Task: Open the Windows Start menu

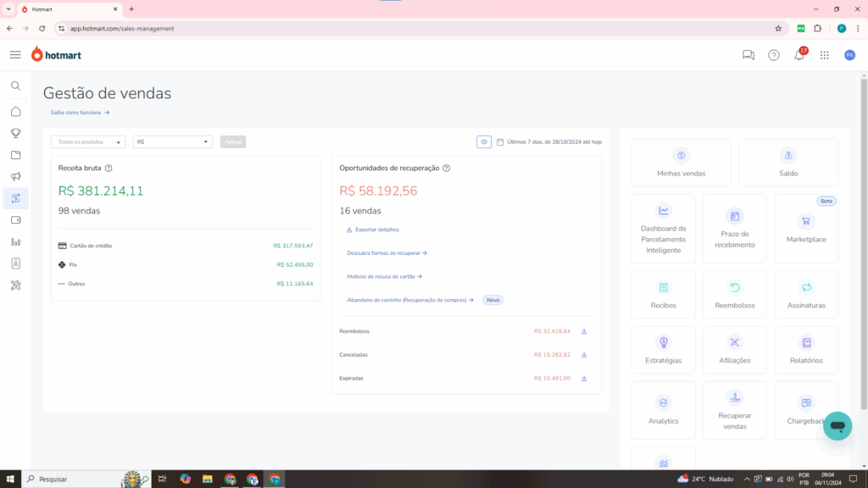Action: (10, 480)
